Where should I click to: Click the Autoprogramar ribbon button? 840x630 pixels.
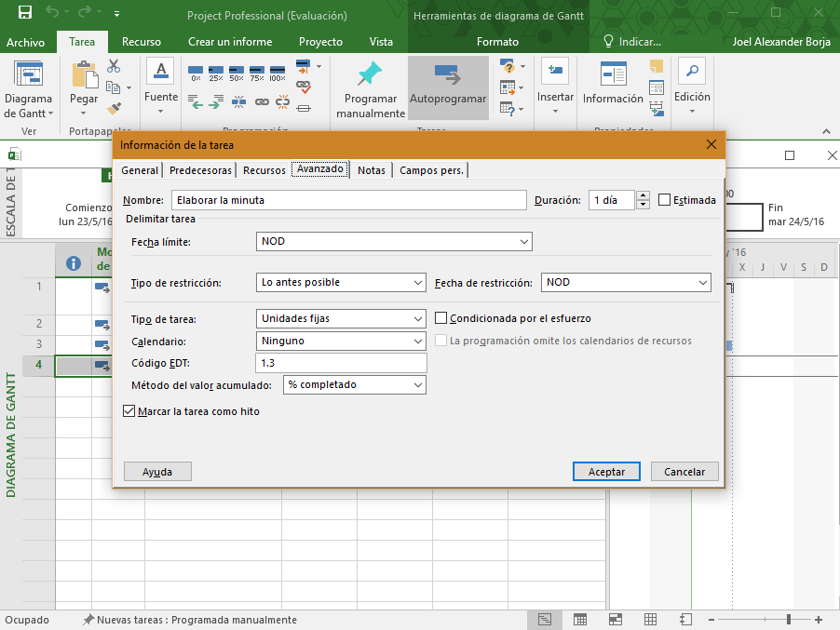447,87
